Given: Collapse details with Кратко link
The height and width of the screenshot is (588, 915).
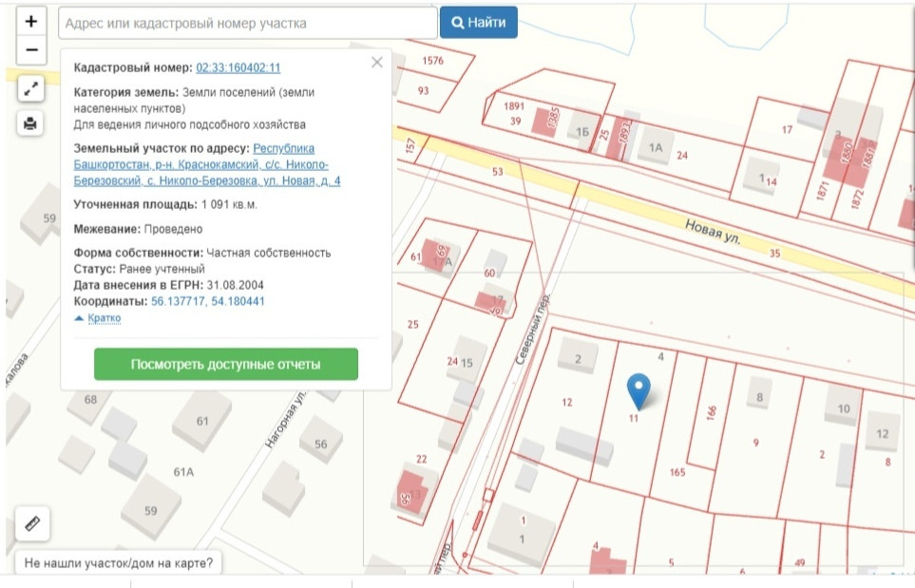Looking at the screenshot, I should click(x=104, y=318).
